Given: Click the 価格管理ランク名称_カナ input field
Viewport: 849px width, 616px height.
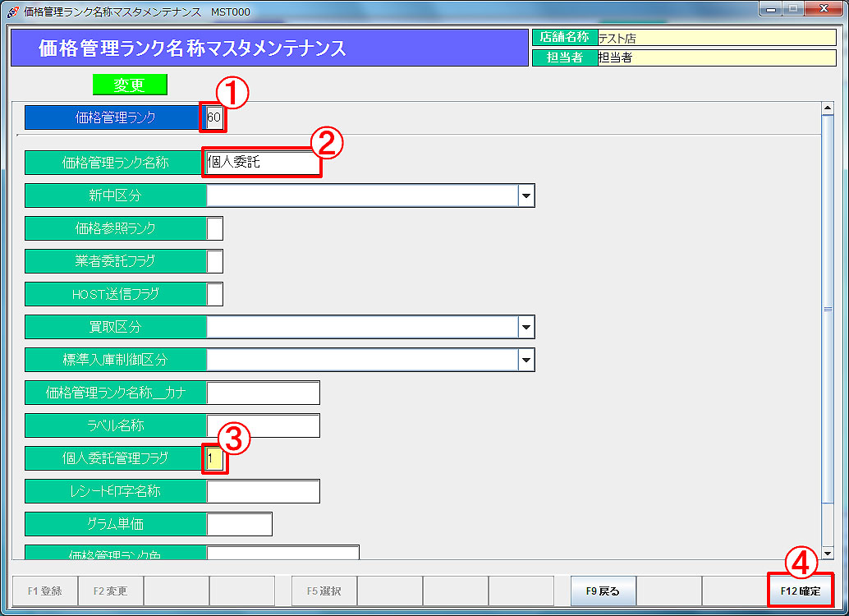Looking at the screenshot, I should (263, 393).
